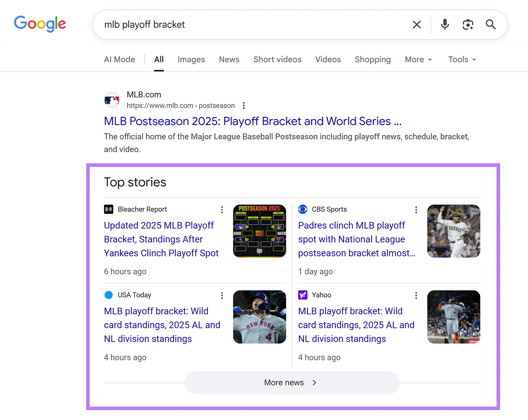Open the three-dot menu on the MLB.com result

pos(244,105)
